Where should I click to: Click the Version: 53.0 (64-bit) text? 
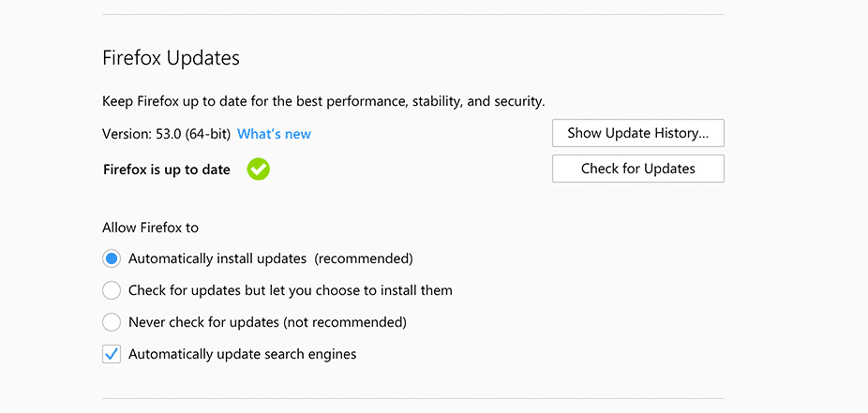[x=166, y=134]
